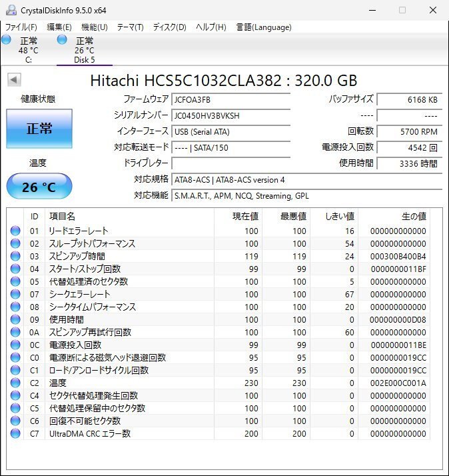This screenshot has width=449, height=476.
Task: Click status orb for attribute C2 温度
Action: tap(15, 383)
